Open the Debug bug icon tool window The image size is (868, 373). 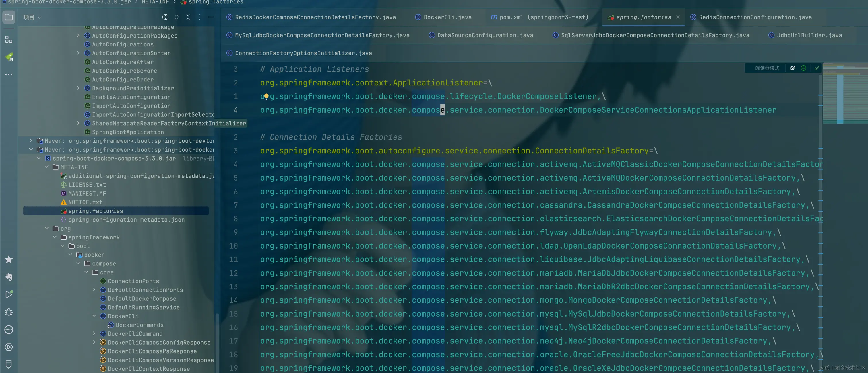tap(9, 312)
